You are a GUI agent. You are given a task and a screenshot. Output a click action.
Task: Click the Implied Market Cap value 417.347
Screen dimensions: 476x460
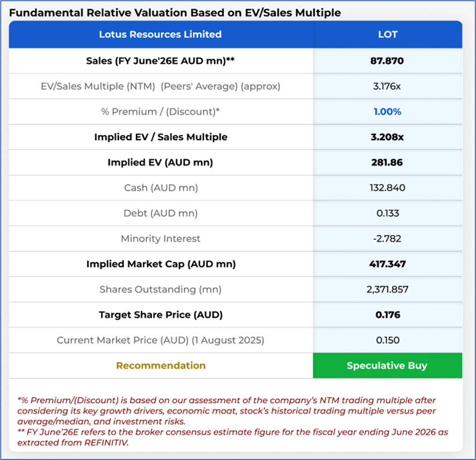(387, 264)
